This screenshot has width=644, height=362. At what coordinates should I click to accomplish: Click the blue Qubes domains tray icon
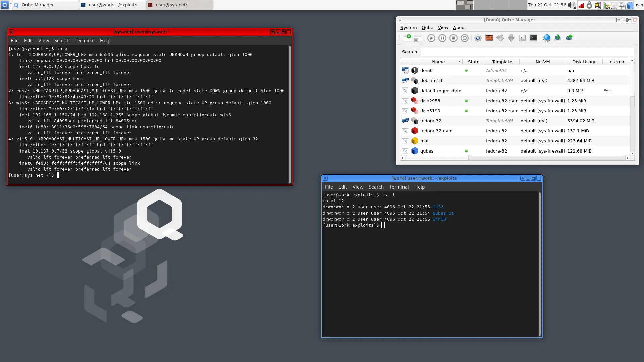(x=630, y=5)
